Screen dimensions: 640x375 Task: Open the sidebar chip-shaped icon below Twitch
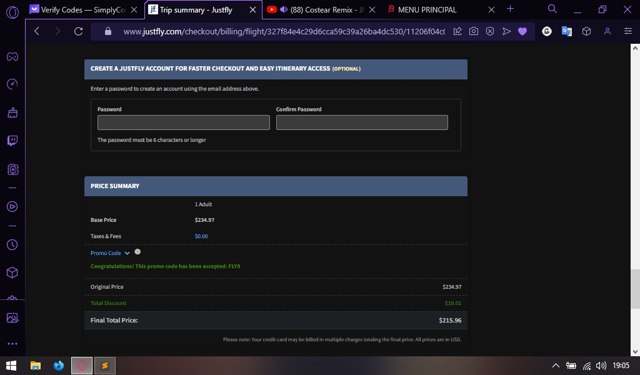pos(13,169)
